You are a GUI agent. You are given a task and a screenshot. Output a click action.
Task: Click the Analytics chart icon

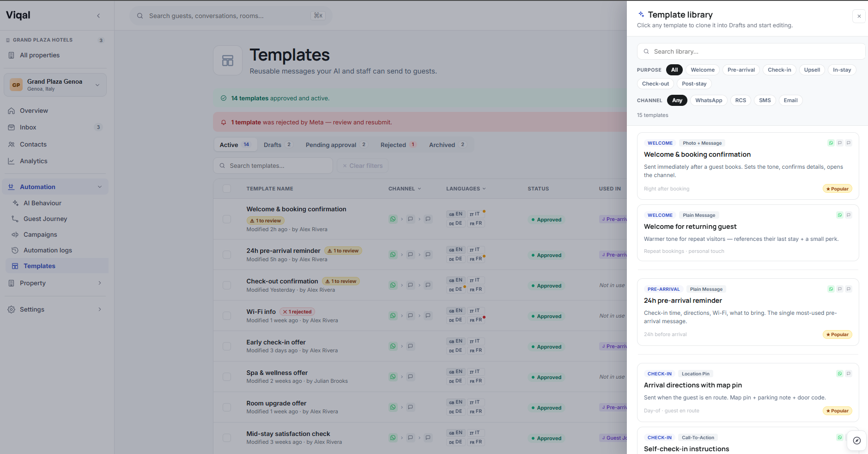pyautogui.click(x=12, y=161)
